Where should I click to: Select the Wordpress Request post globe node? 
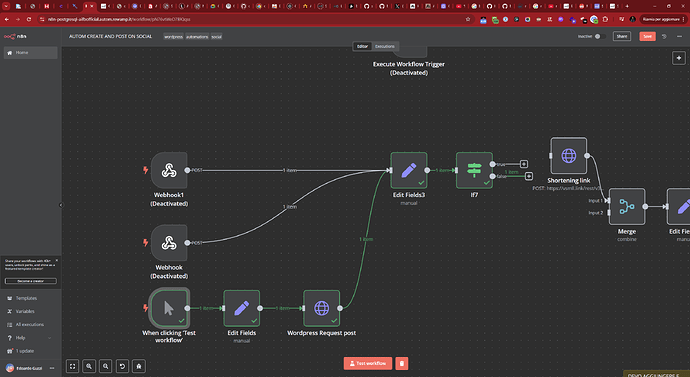[322, 308]
